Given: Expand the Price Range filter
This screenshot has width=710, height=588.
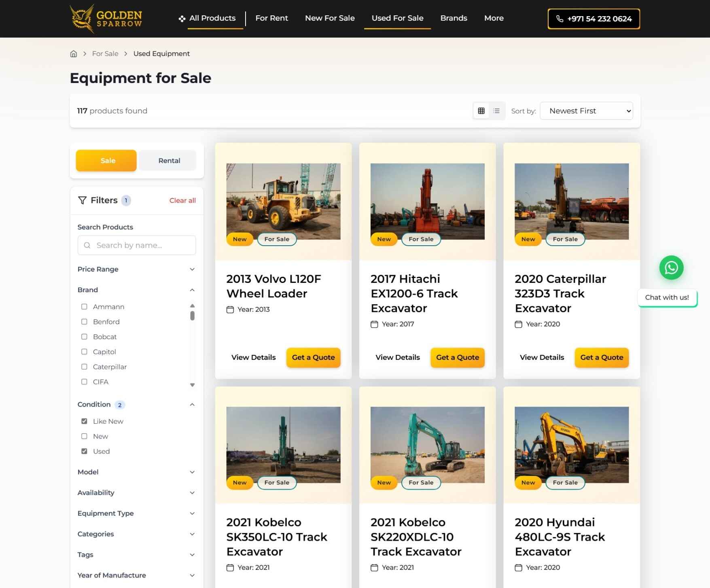Looking at the screenshot, I should pyautogui.click(x=136, y=269).
